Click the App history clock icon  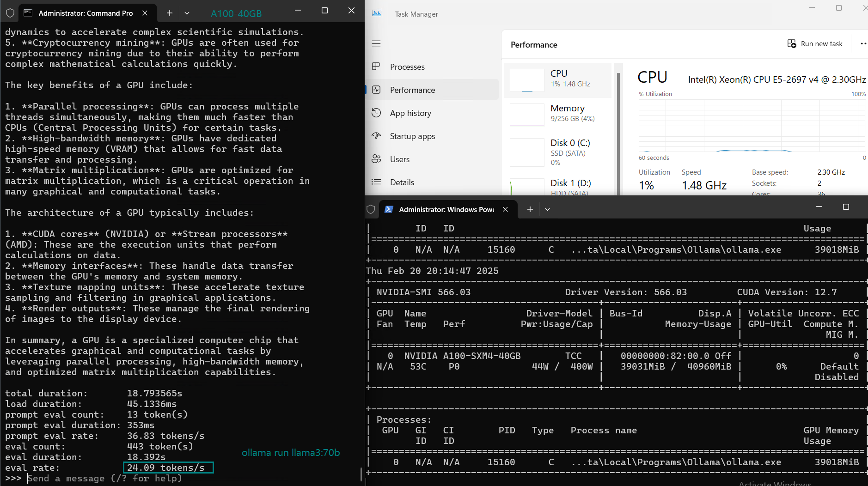pyautogui.click(x=376, y=113)
